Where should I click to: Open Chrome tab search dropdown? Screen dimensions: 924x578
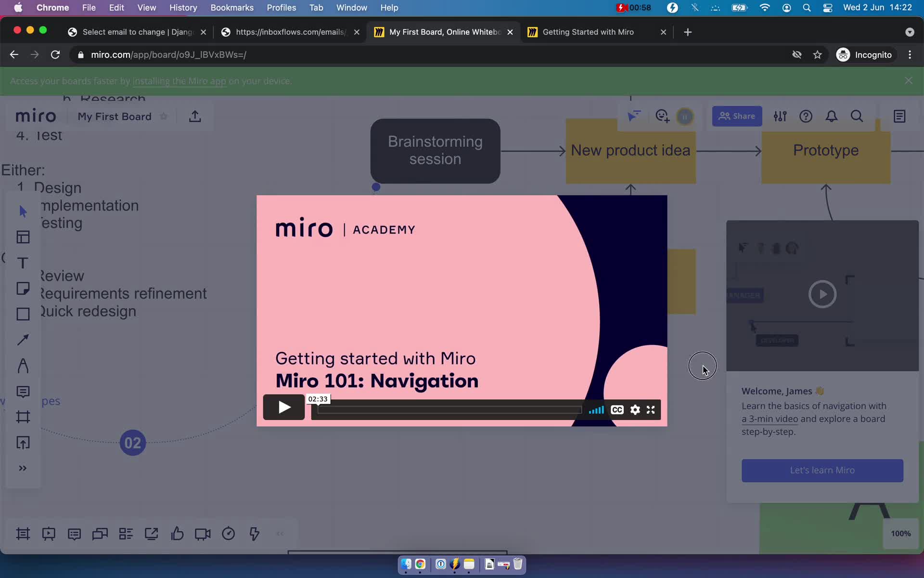tap(909, 32)
